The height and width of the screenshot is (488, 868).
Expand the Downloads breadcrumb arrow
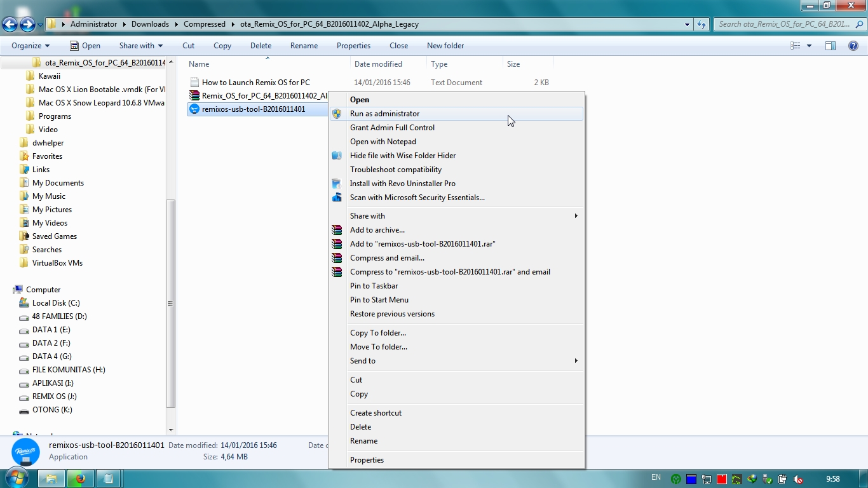176,24
